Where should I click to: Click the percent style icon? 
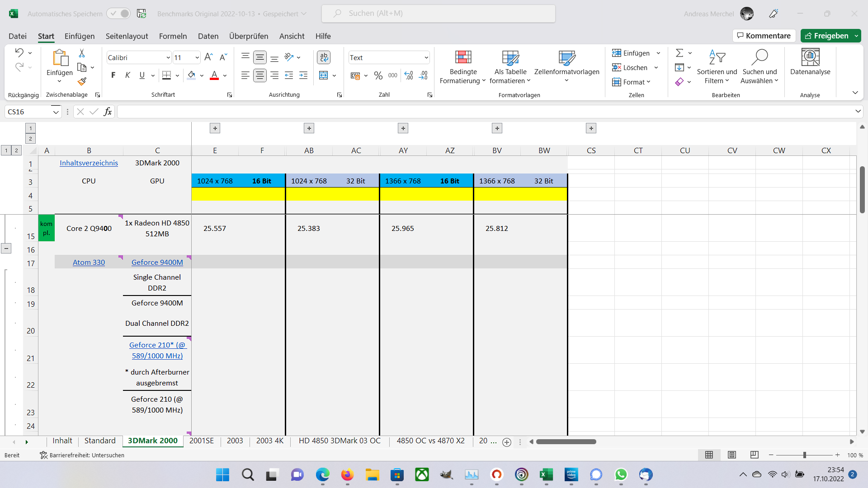(x=378, y=75)
